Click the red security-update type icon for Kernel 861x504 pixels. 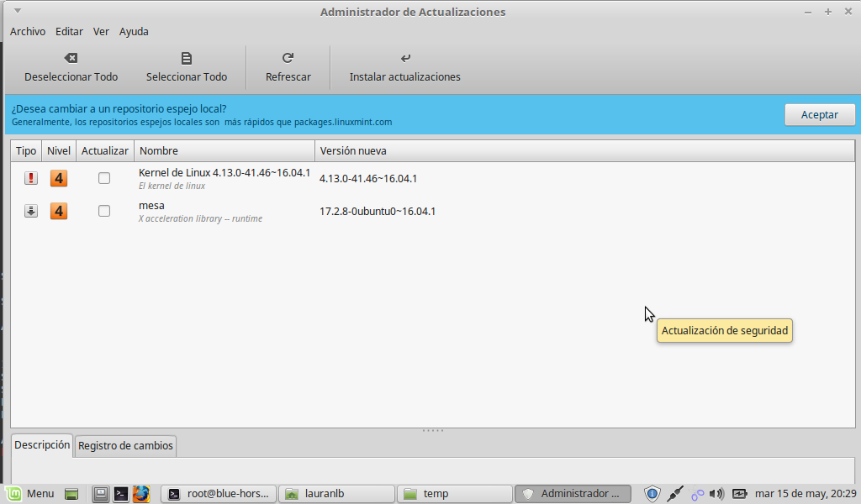point(31,178)
